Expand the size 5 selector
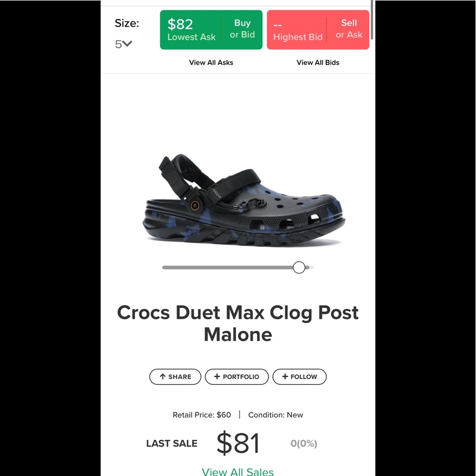The width and height of the screenshot is (476, 476). pos(123,44)
